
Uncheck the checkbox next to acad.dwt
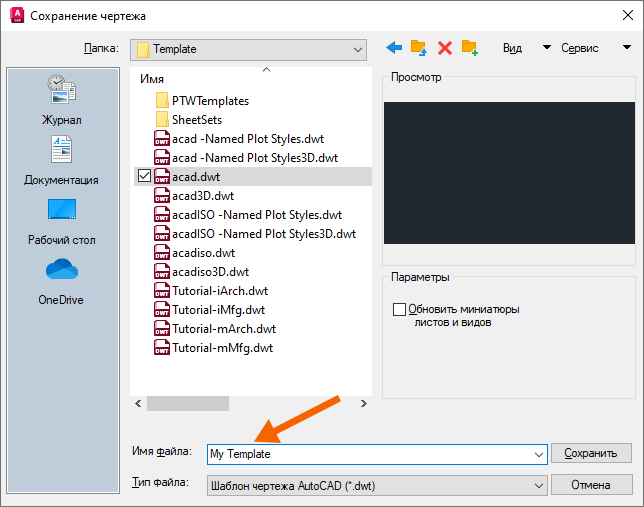pyautogui.click(x=144, y=176)
